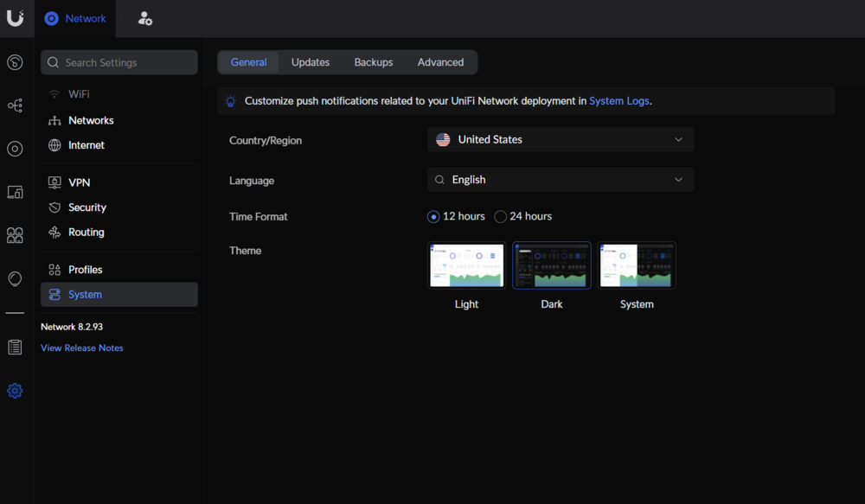Open the Insights lightbulb icon in left rail
The image size is (865, 504).
(x=15, y=278)
